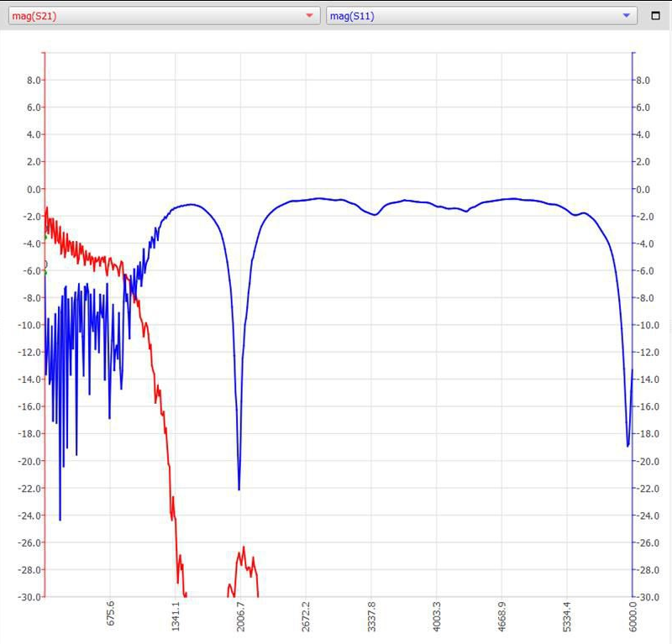Click the 5334.4 frequency axis label
This screenshot has width=672, height=644.
click(566, 616)
